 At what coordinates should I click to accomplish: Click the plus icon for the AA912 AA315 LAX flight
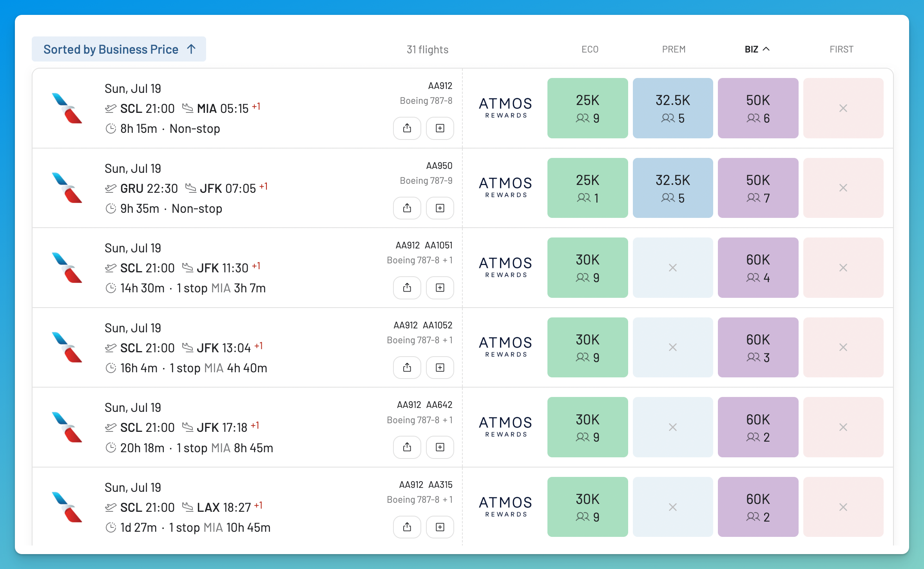pyautogui.click(x=440, y=527)
